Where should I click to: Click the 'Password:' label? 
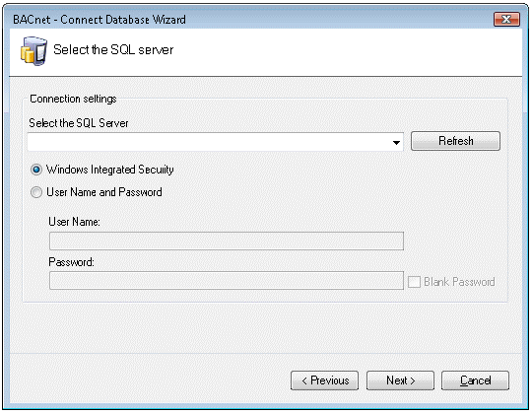point(71,262)
